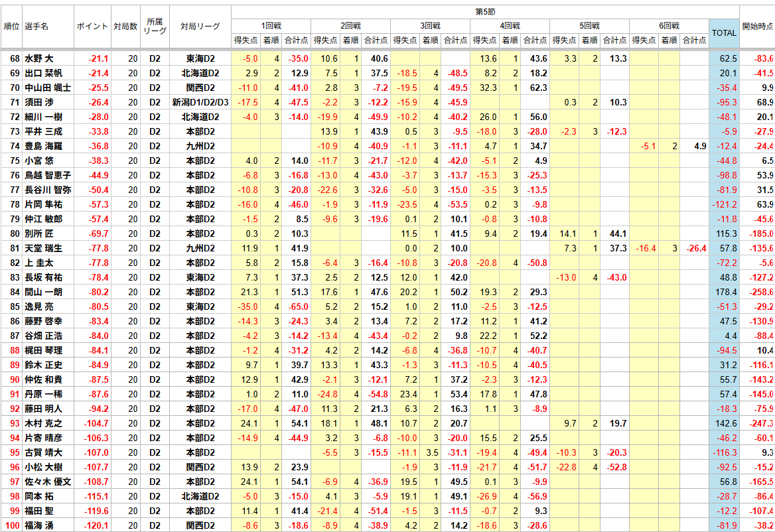
Task: Click the TOTAL column header
Action: click(x=724, y=33)
